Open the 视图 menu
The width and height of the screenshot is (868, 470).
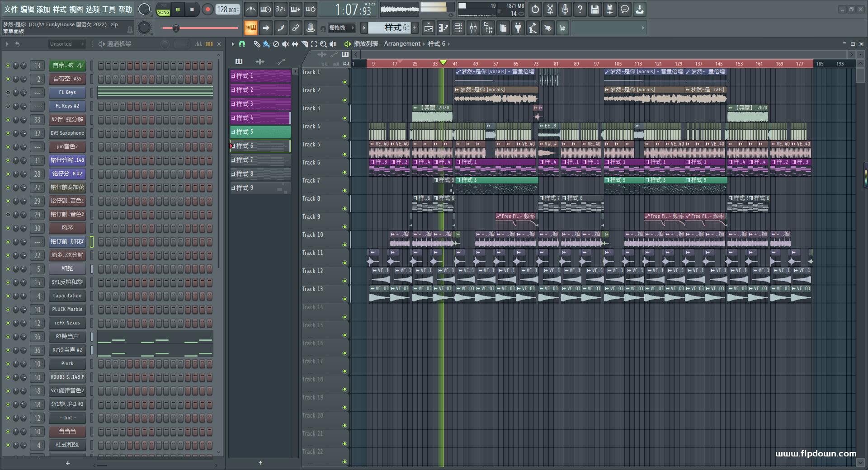coord(76,9)
